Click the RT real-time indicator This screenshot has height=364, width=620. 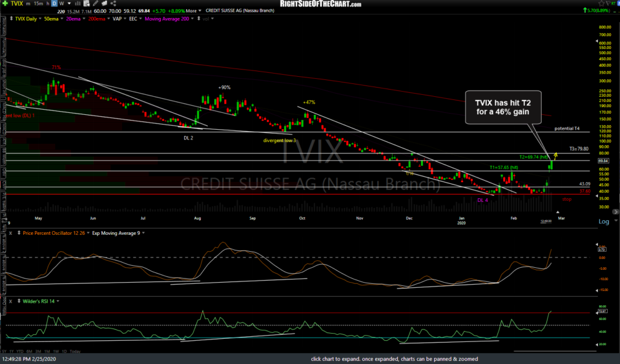(614, 4)
